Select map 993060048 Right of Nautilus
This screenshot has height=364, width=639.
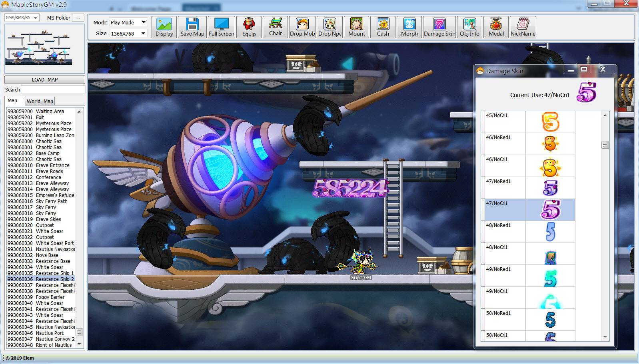tap(41, 345)
